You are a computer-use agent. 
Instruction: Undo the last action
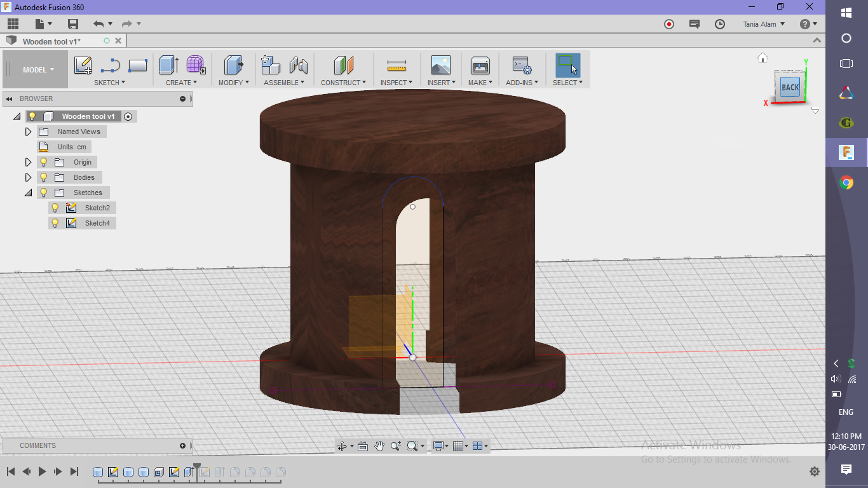[98, 24]
